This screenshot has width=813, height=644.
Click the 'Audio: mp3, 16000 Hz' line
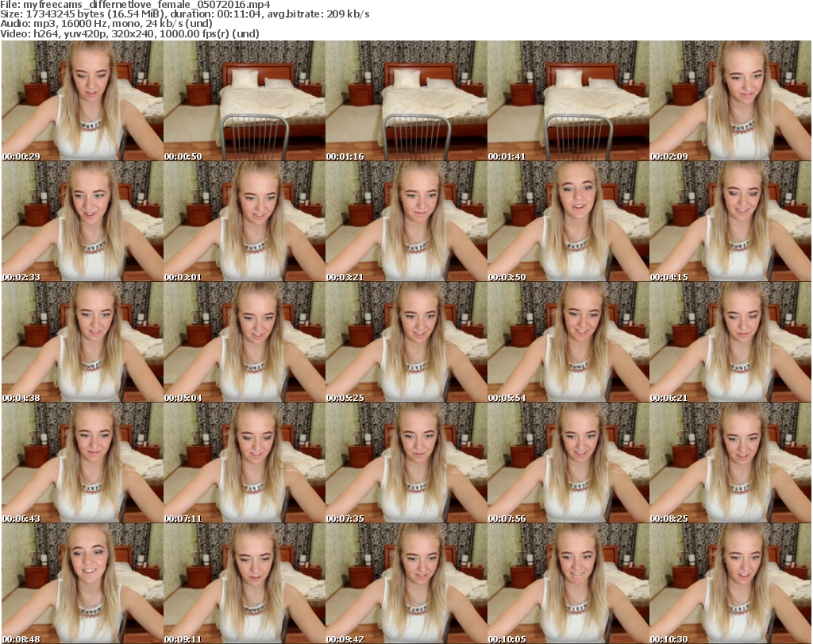click(107, 24)
